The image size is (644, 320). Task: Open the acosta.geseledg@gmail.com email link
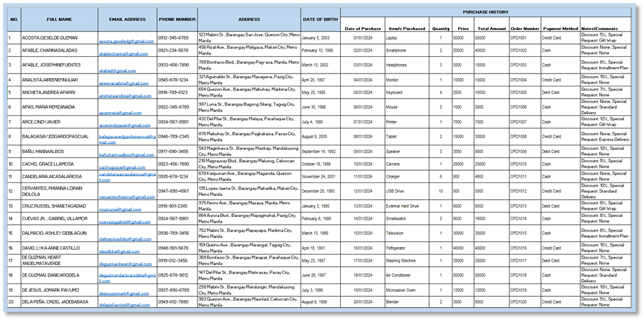click(126, 41)
